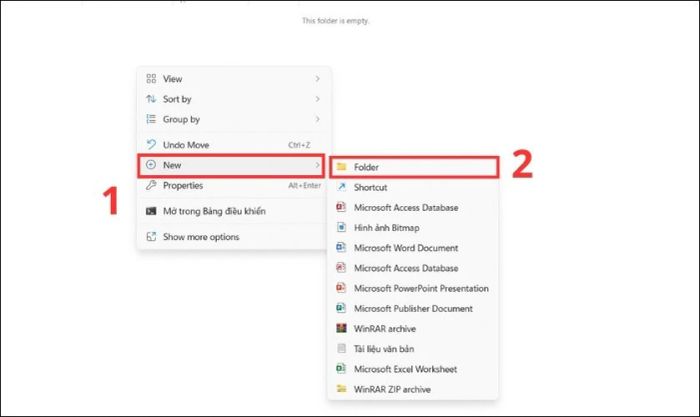The width and height of the screenshot is (700, 417).
Task: Click the terminal icon for Mở trong Bảng điều khiển
Action: pos(151,211)
